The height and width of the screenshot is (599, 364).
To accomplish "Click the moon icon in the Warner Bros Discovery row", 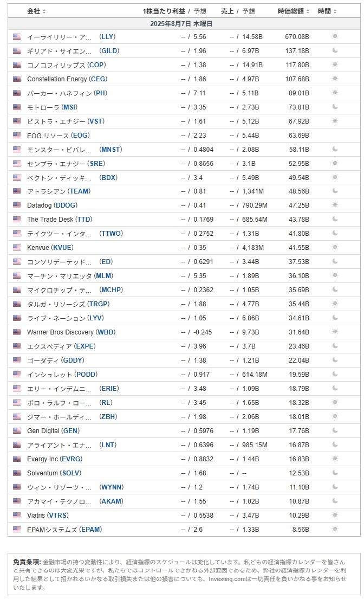I will coord(335,332).
